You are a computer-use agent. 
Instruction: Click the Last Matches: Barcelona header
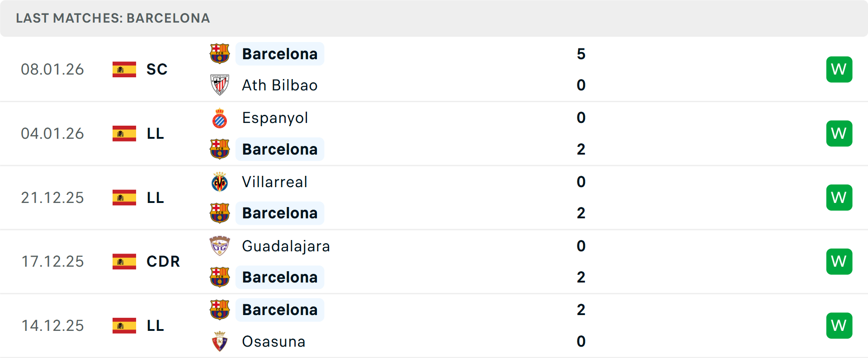[113, 18]
